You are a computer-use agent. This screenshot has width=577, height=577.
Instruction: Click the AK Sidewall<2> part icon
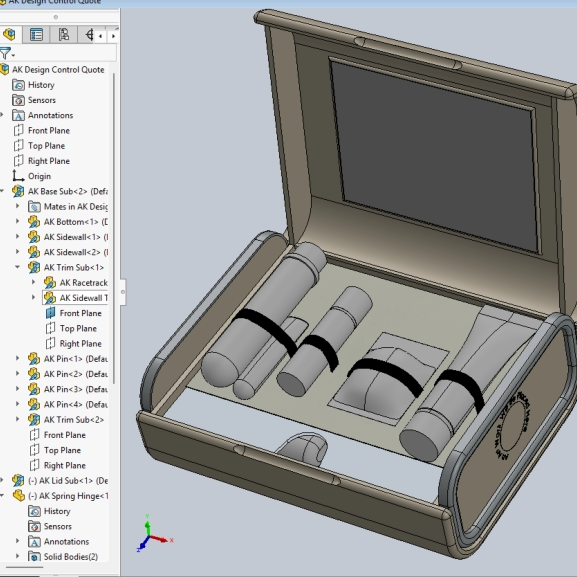34,252
